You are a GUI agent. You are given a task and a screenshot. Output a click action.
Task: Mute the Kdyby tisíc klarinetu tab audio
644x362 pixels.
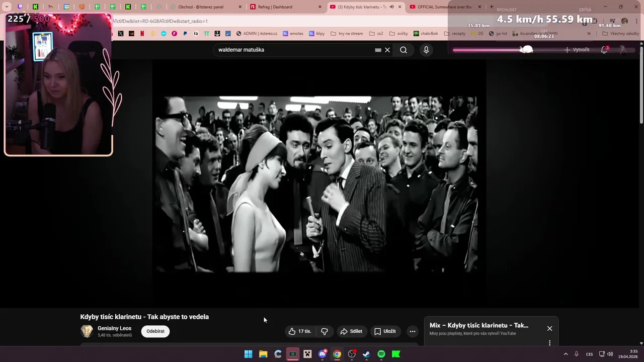pos(392,7)
